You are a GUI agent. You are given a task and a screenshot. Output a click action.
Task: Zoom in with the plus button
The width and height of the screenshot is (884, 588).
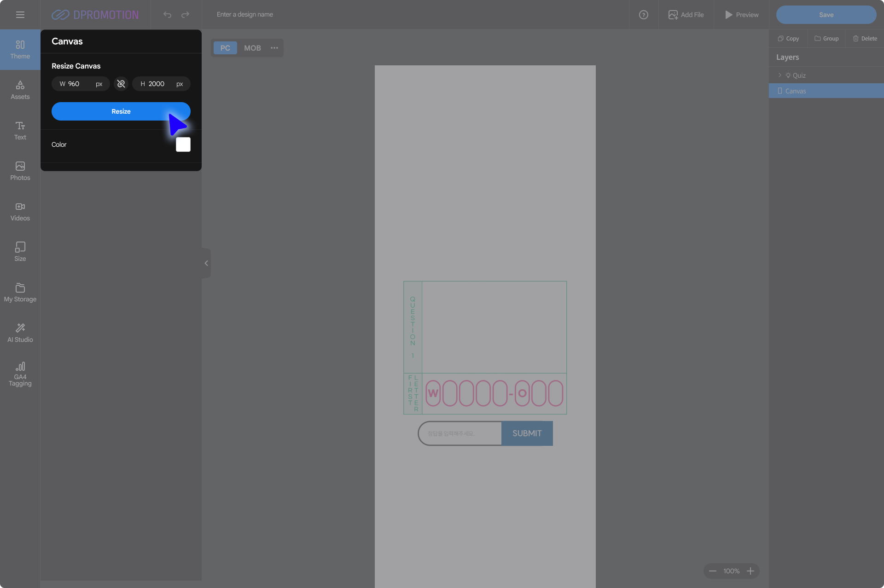[750, 571]
